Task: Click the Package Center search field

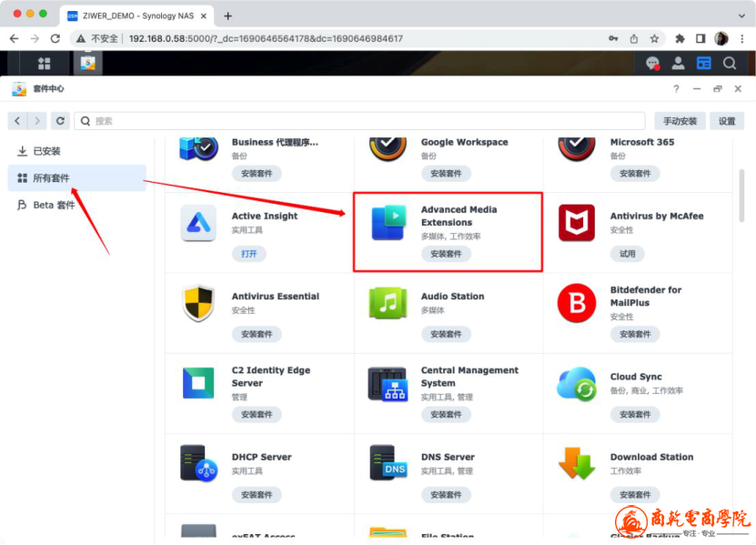Action: (359, 121)
